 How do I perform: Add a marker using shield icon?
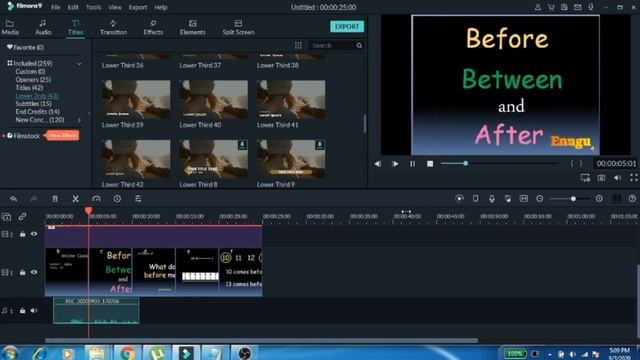pyautogui.click(x=476, y=199)
